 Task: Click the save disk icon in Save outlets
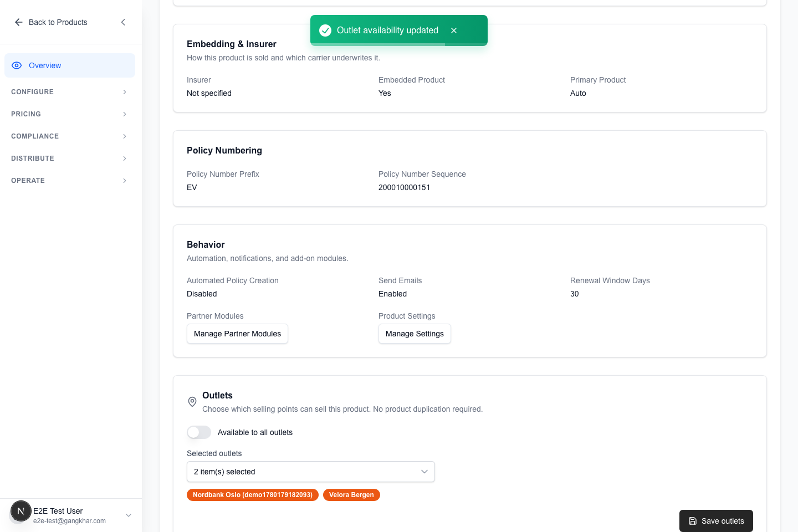[x=693, y=521]
